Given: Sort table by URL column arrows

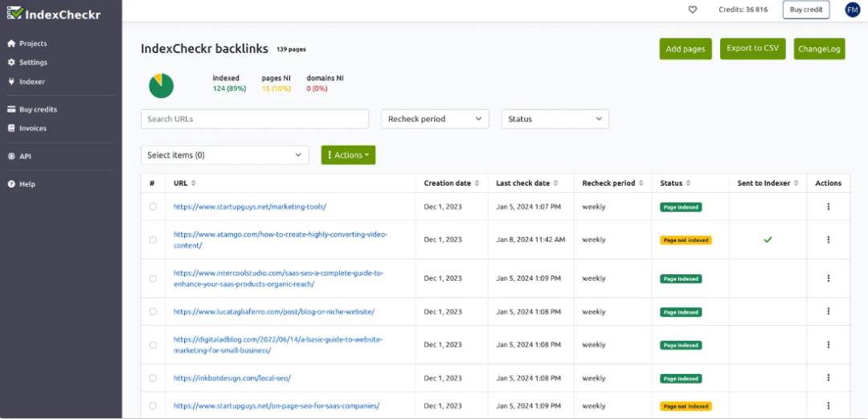Looking at the screenshot, I should pos(194,183).
